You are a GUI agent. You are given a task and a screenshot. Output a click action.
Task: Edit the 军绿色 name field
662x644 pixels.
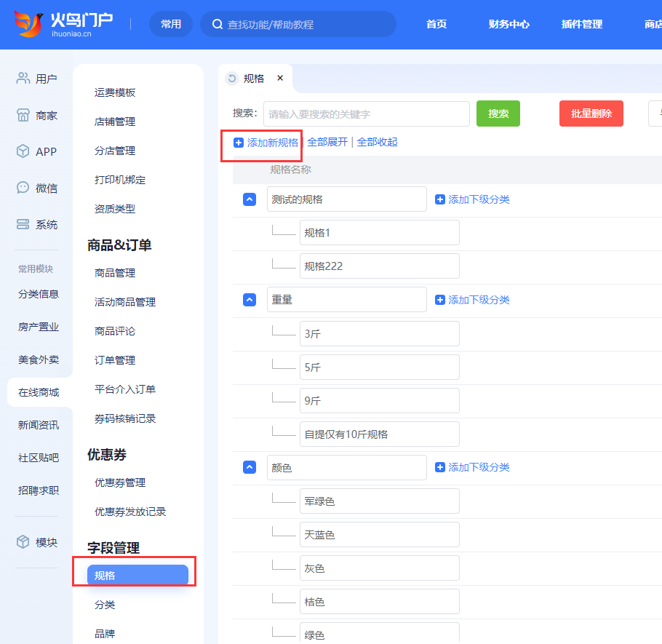[380, 501]
